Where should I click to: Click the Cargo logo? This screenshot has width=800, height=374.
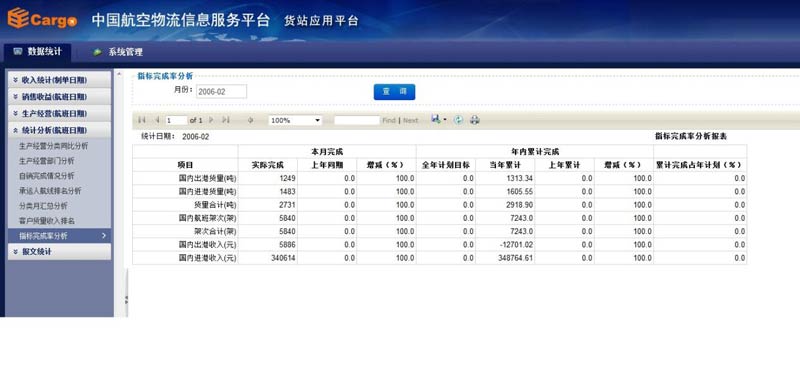click(42, 18)
